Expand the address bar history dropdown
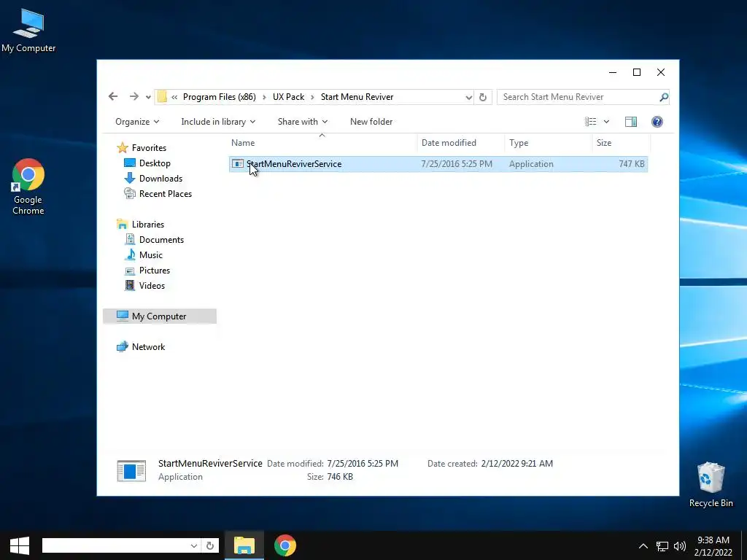Viewport: 747px width, 560px height. pyautogui.click(x=469, y=97)
